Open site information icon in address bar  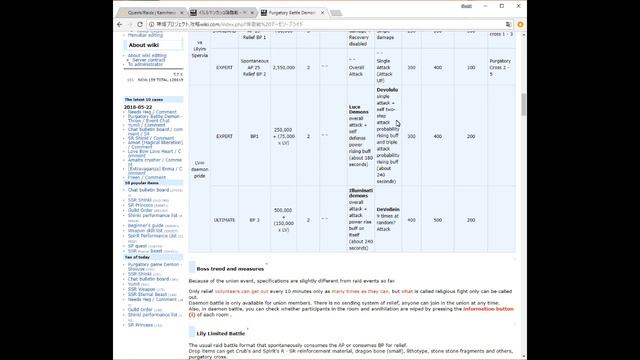click(151, 24)
